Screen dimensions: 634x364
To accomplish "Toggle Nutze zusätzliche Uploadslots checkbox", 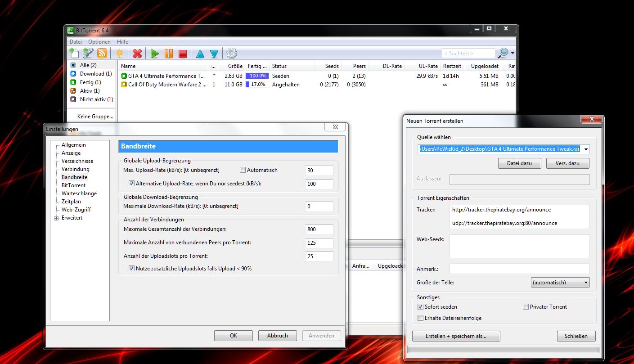I will pos(131,269).
